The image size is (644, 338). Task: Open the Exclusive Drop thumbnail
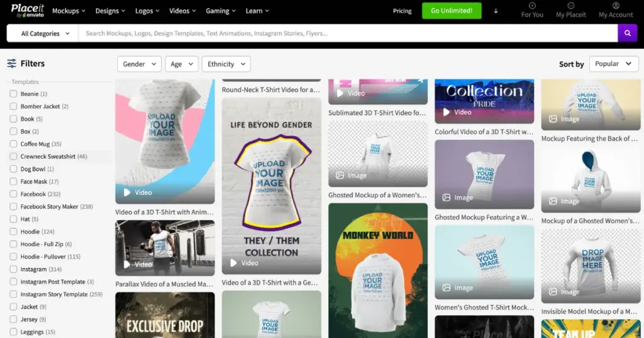coord(165,315)
